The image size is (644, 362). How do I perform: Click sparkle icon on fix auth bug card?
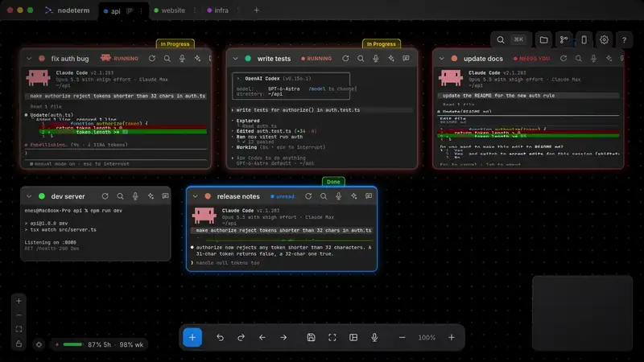[197, 59]
